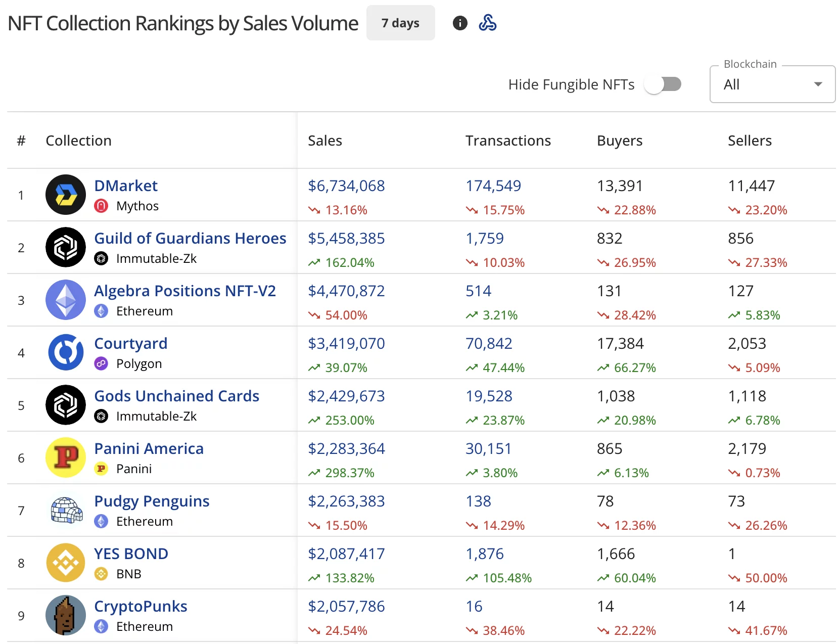Click the Panini America thumbnail image

65,457
